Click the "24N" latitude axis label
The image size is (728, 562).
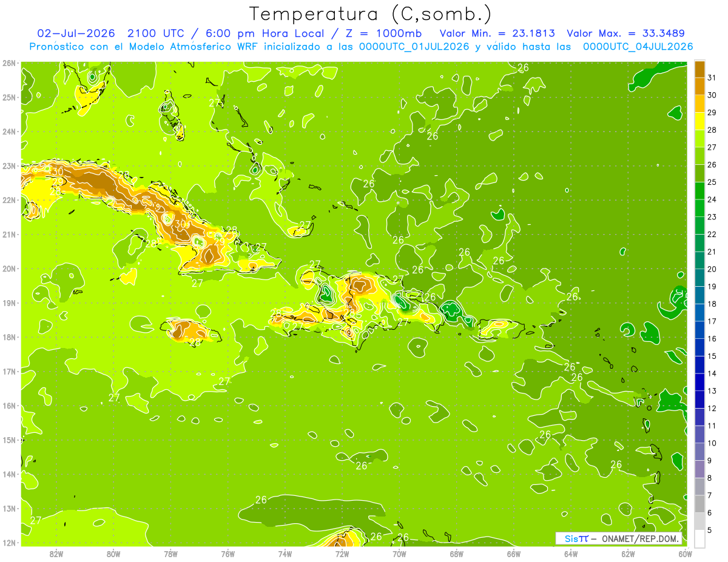[x=9, y=132]
